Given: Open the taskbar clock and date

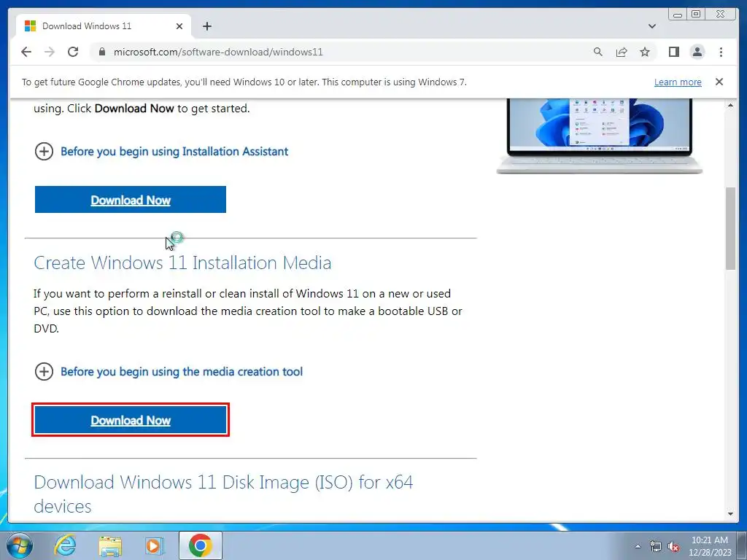Looking at the screenshot, I should pos(710,546).
